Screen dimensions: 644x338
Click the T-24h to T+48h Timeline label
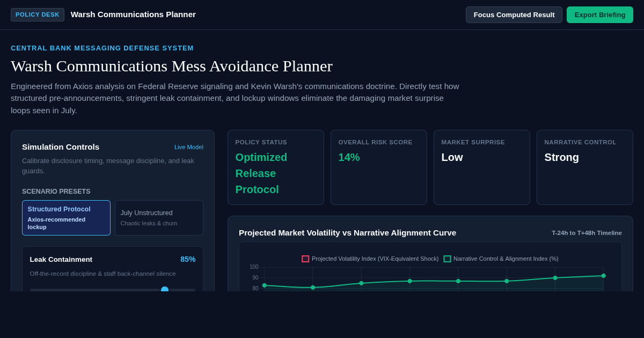(587, 233)
